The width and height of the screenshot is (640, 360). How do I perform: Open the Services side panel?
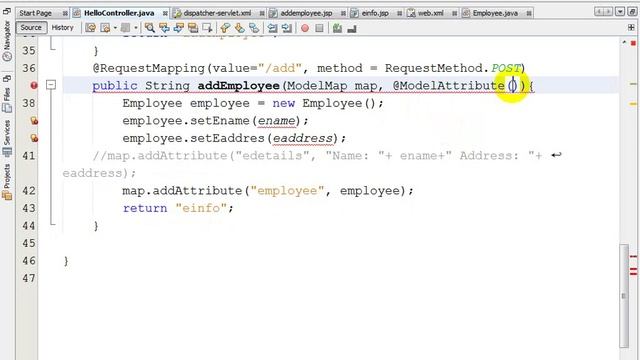(7, 139)
